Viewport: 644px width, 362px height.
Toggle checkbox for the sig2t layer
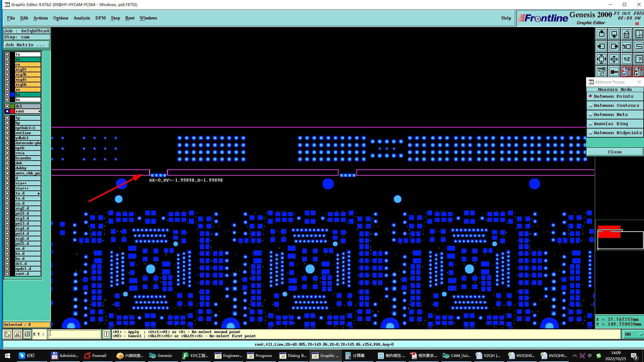(x=7, y=69)
